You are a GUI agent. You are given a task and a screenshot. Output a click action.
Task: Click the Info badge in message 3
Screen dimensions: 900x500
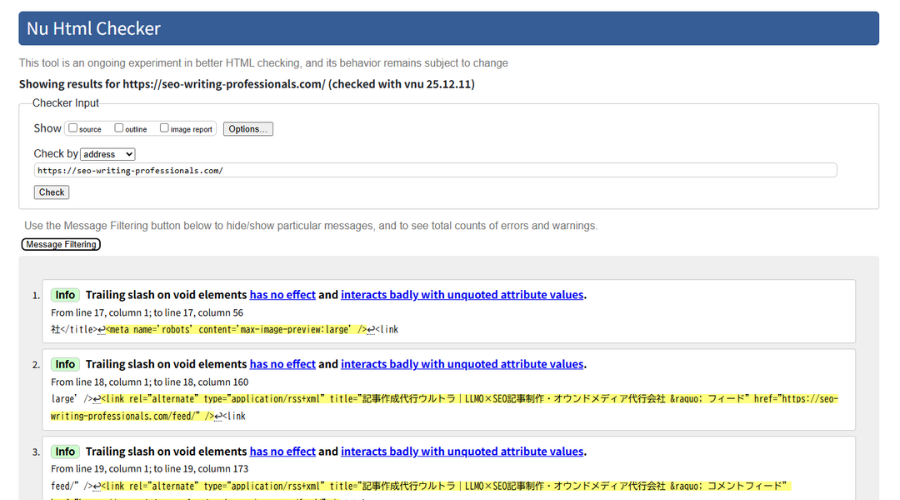pyautogui.click(x=65, y=452)
